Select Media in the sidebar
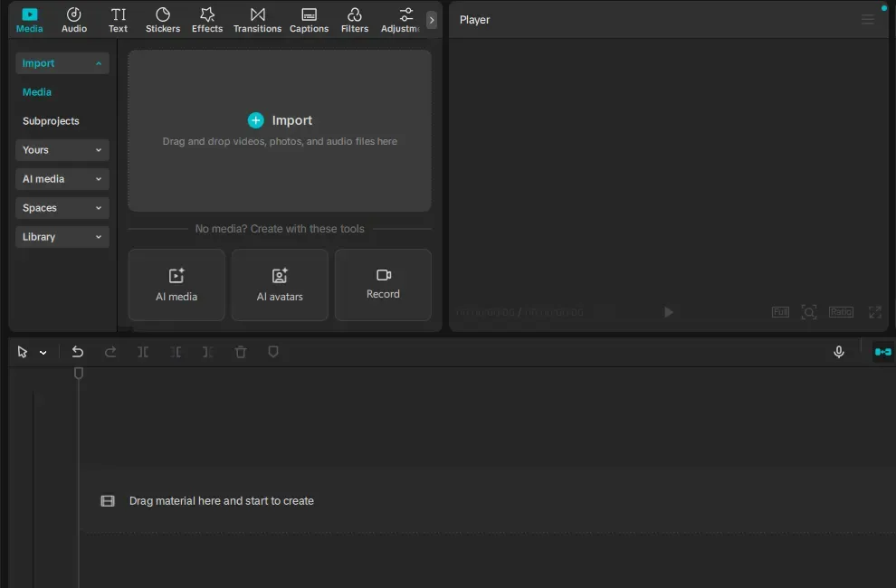The height and width of the screenshot is (588, 896). coord(37,92)
